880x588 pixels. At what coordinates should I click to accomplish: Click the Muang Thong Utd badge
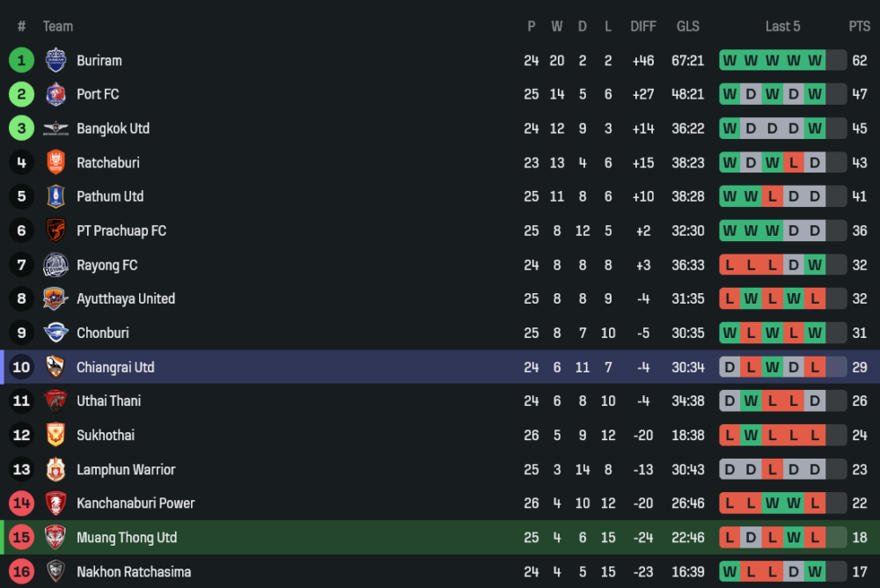pos(55,537)
